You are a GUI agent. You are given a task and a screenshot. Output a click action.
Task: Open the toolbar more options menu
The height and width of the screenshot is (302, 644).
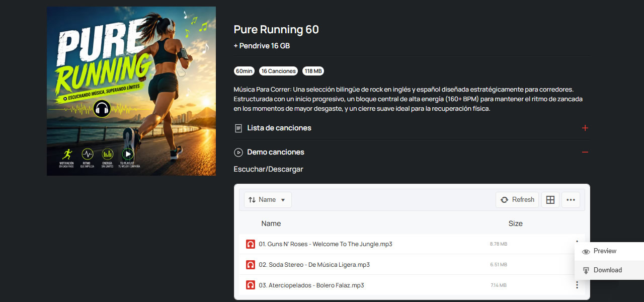[571, 200]
